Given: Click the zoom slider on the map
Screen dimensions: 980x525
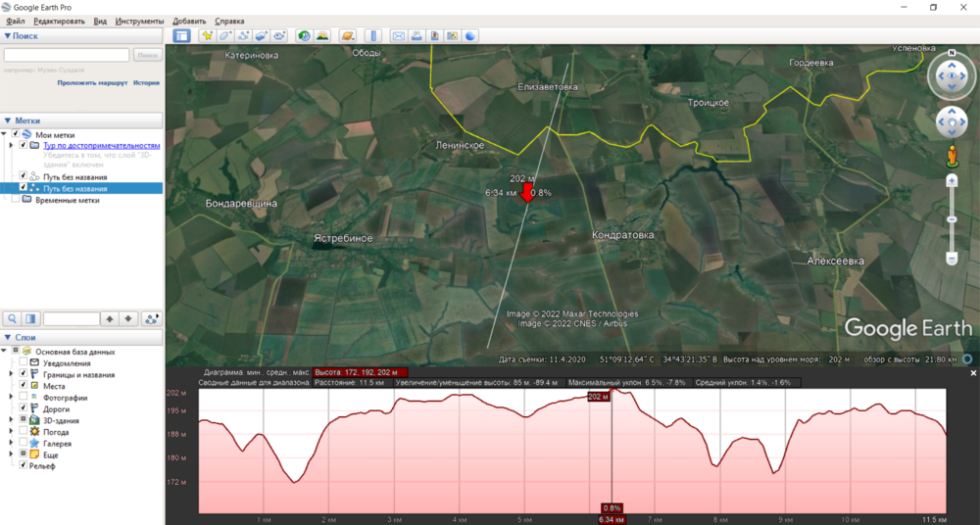Looking at the screenshot, I should point(952,219).
